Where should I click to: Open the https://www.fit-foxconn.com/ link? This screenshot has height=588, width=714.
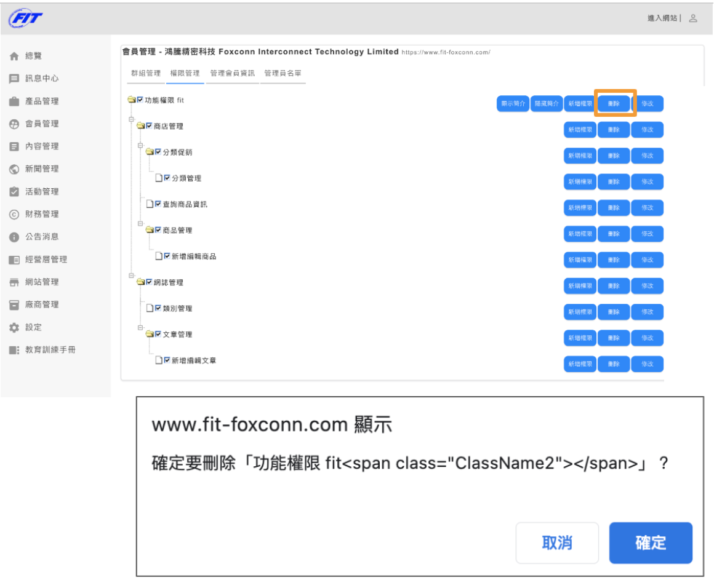point(446,52)
